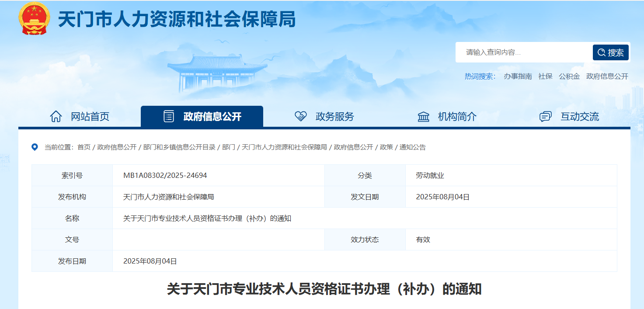
Task: Select the chat bubble icon next to 互动交流
Action: click(x=545, y=116)
